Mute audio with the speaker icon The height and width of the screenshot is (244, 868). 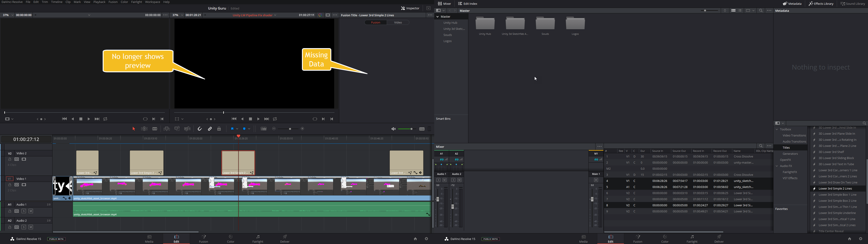click(393, 129)
